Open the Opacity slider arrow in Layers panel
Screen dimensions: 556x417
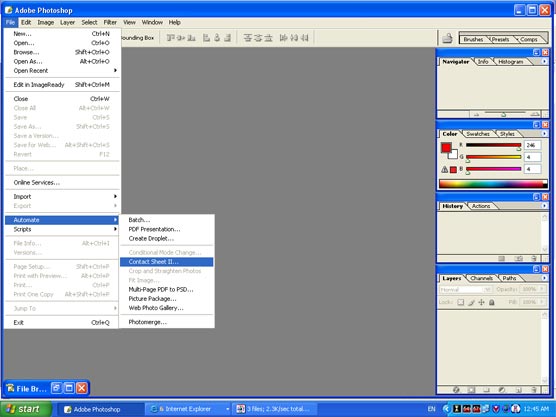click(x=542, y=289)
